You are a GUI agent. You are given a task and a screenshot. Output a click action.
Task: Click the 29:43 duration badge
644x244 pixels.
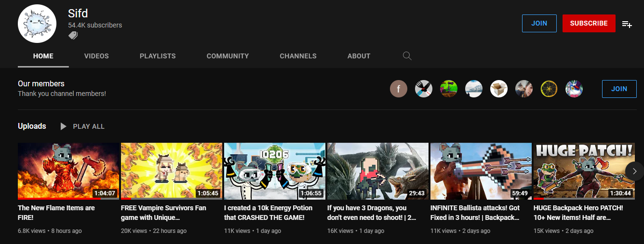pyautogui.click(x=416, y=193)
